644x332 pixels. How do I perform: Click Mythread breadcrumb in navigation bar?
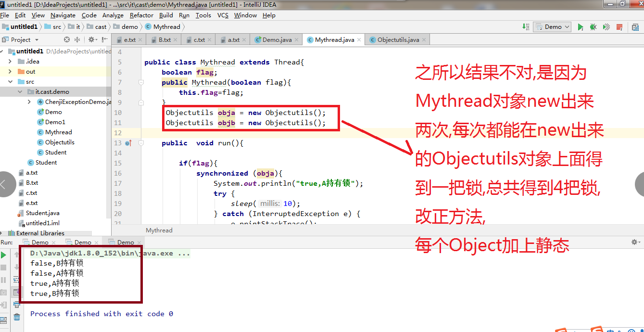click(x=163, y=27)
